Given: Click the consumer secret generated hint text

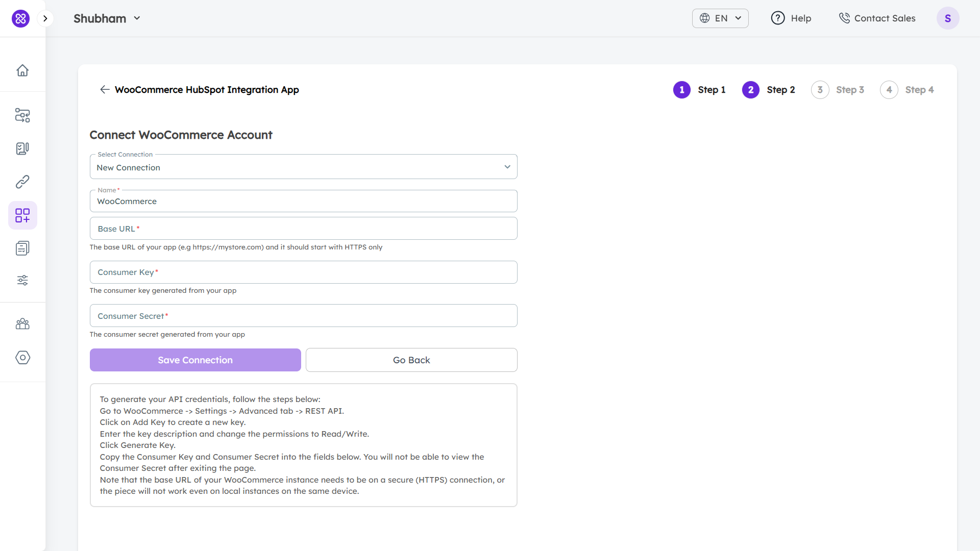Looking at the screenshot, I should click(167, 335).
